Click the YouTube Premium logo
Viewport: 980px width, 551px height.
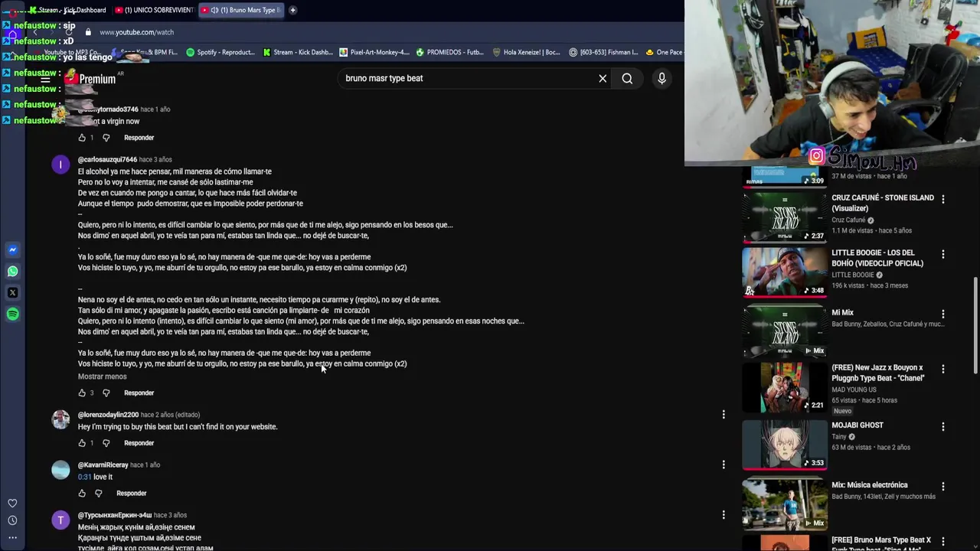92,78
